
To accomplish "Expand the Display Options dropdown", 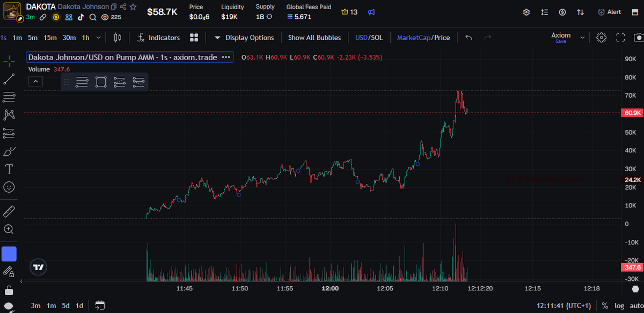I will click(x=244, y=38).
